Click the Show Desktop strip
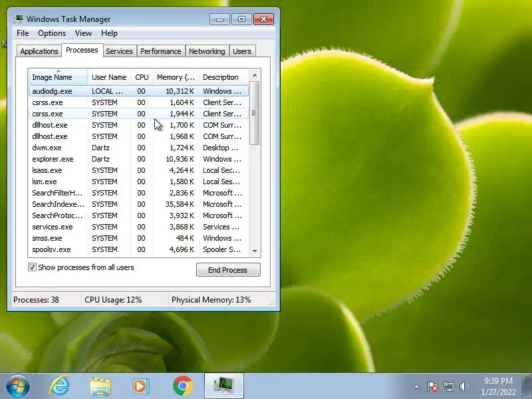532x399 pixels. [527, 386]
